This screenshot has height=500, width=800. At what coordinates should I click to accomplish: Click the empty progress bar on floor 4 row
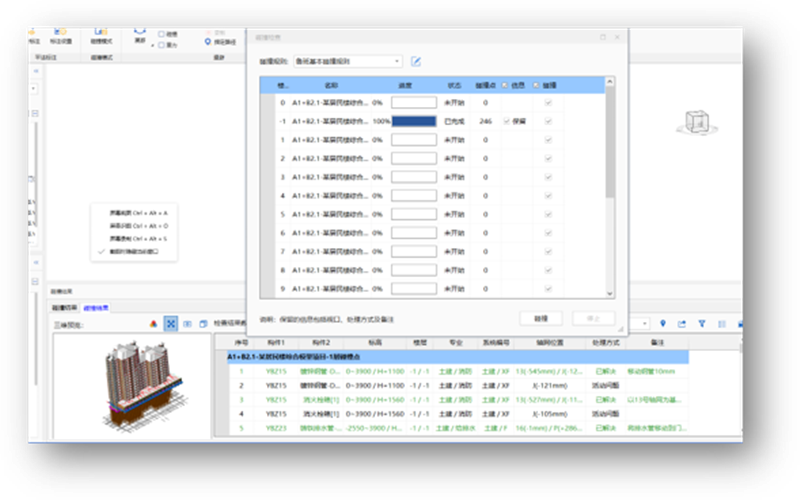[x=414, y=195]
